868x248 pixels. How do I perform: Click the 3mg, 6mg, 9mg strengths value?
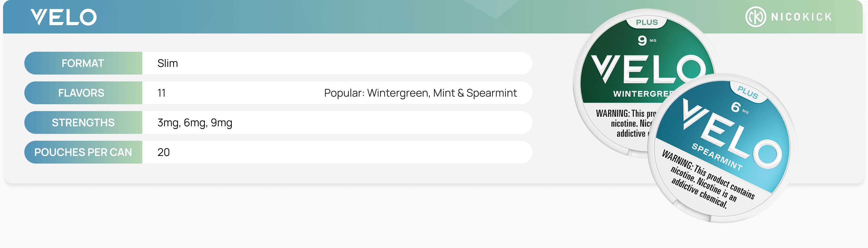coord(195,123)
